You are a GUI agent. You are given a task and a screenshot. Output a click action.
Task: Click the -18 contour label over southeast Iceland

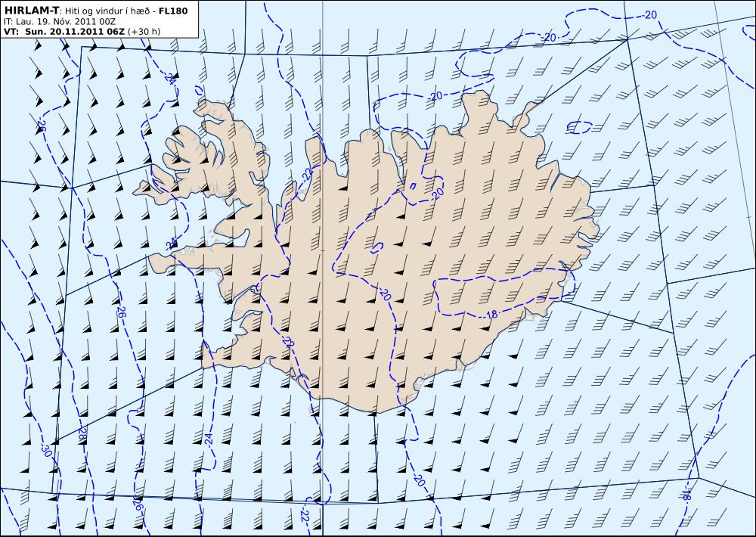490,315
